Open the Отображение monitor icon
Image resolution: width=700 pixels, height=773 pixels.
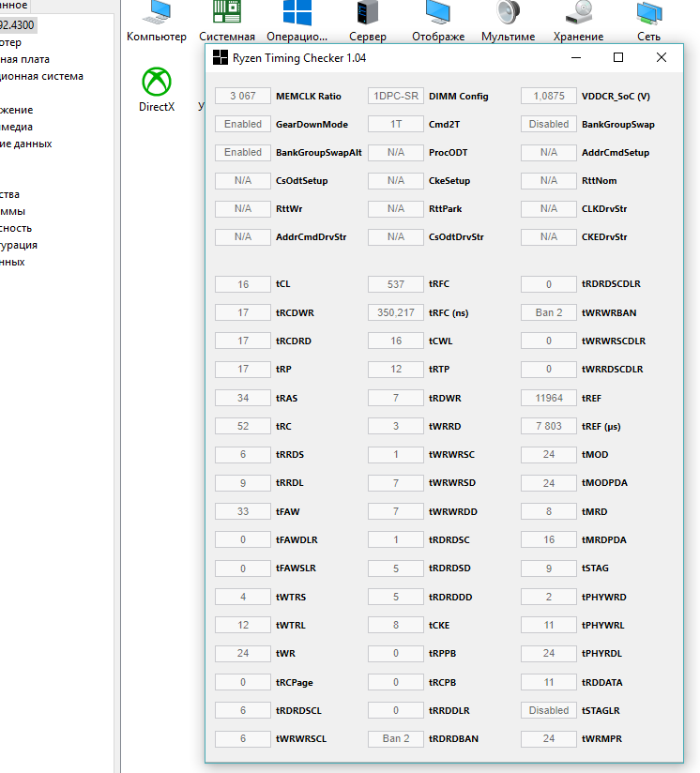click(x=438, y=20)
